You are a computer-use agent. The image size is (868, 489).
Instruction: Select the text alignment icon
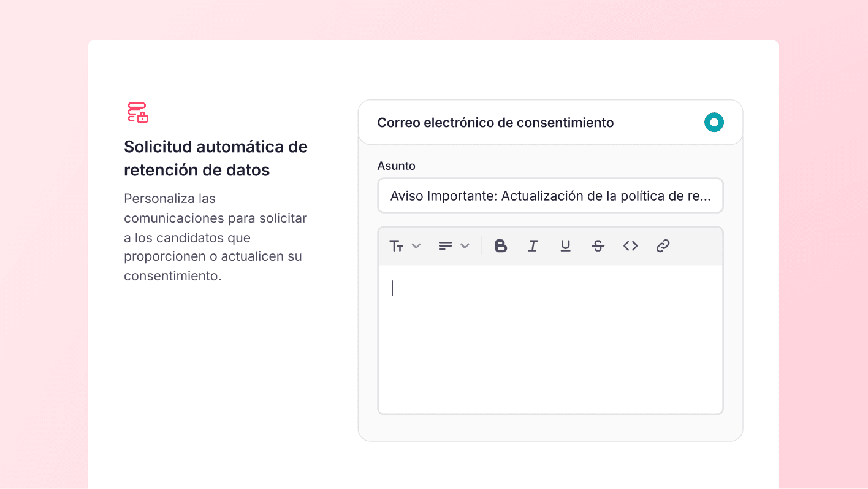tap(446, 245)
